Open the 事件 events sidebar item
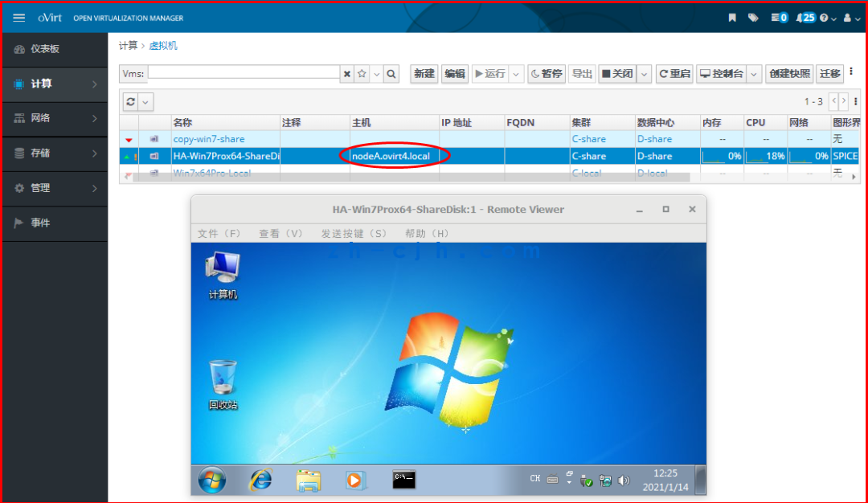 [x=55, y=223]
